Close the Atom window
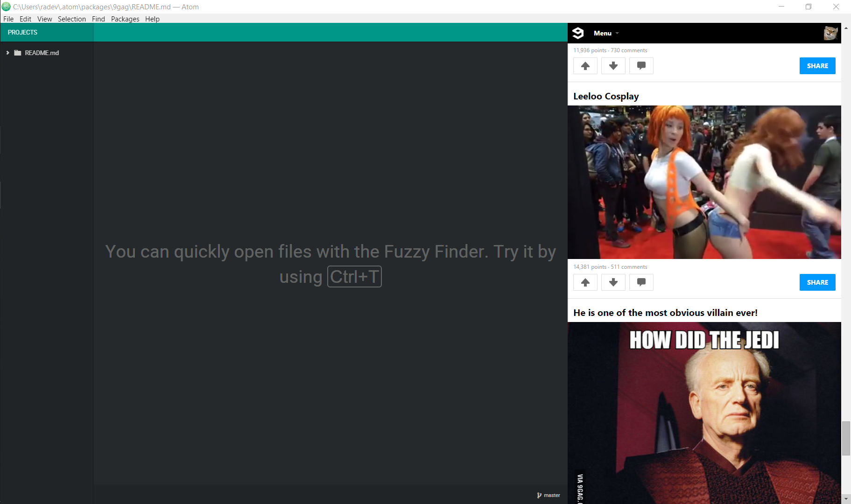The height and width of the screenshot is (504, 851). [x=836, y=7]
